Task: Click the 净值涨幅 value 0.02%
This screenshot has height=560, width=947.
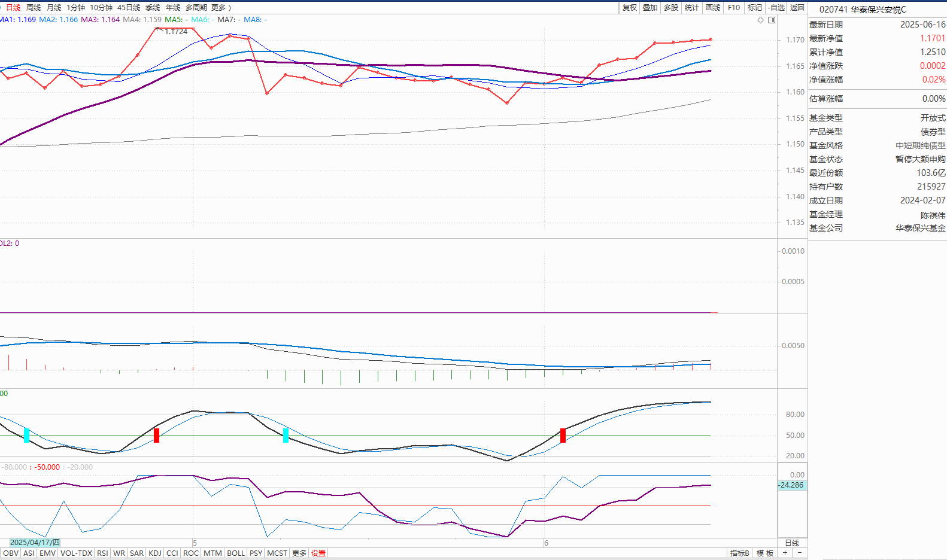Action: point(934,80)
